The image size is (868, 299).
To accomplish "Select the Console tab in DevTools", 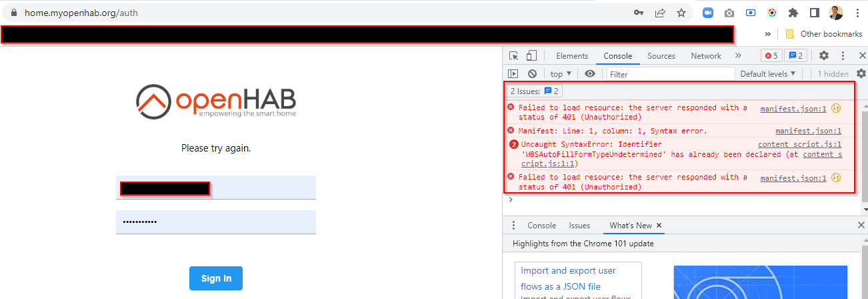I will 618,56.
